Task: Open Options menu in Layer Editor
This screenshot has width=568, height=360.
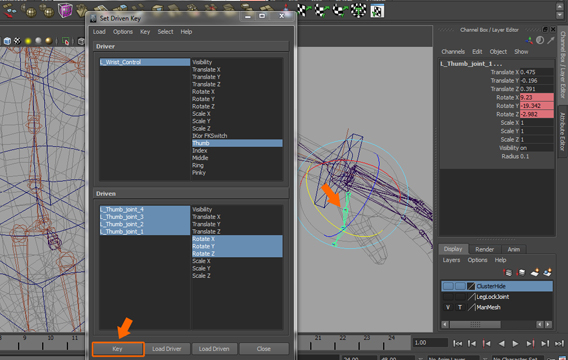Action: click(477, 260)
